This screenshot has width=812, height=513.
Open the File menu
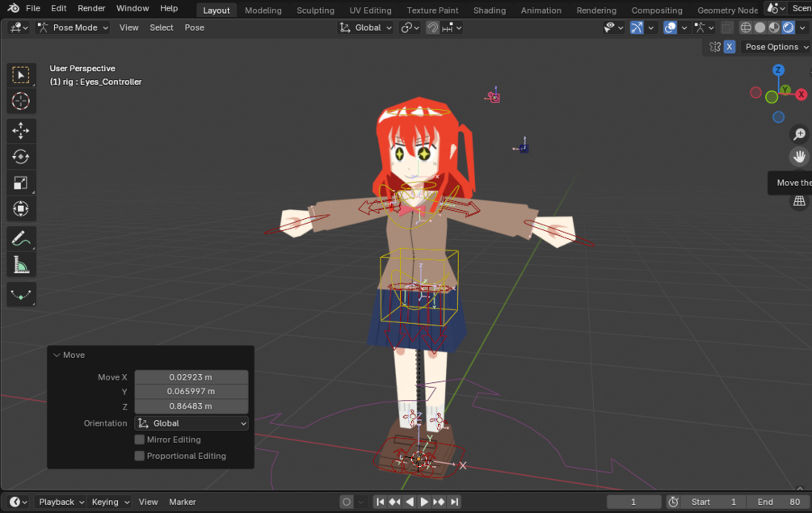32,8
